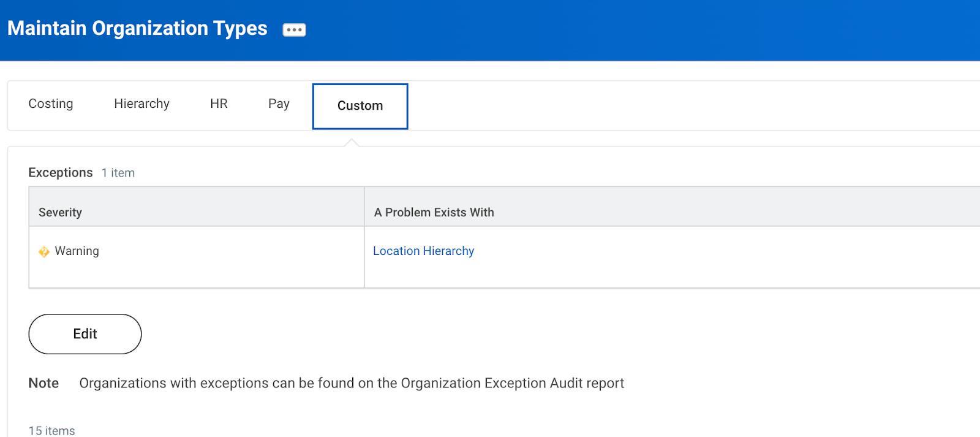Switch to the Costing tab
980x437 pixels.
coord(51,104)
